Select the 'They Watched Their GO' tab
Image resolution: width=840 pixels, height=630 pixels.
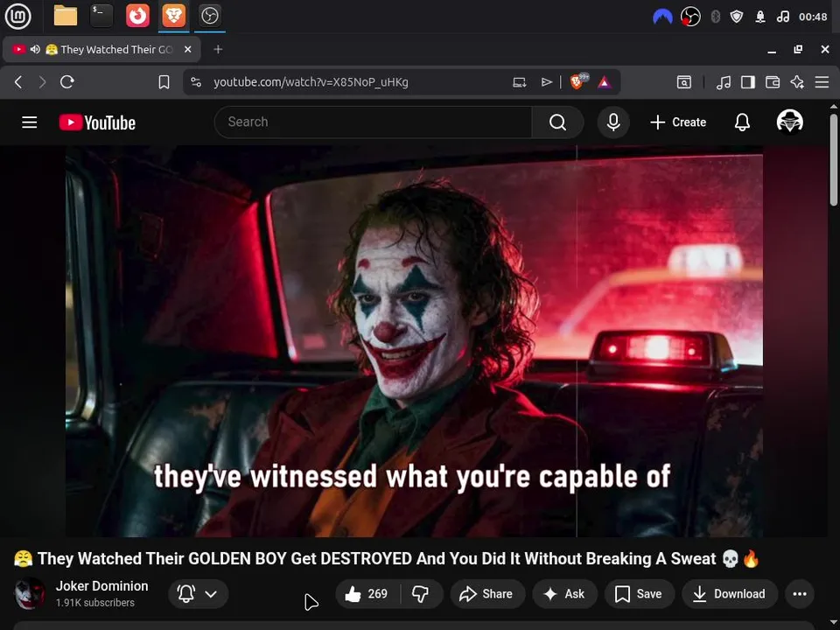pyautogui.click(x=101, y=49)
